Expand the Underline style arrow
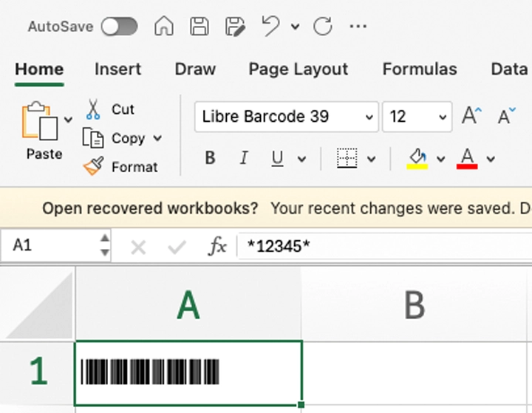Screen dimensions: 532x413 pyautogui.click(x=301, y=159)
